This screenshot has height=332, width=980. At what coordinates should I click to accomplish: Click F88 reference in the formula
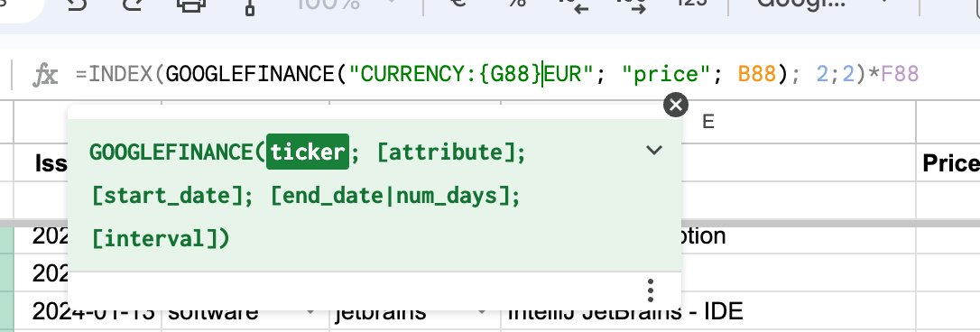pyautogui.click(x=900, y=75)
